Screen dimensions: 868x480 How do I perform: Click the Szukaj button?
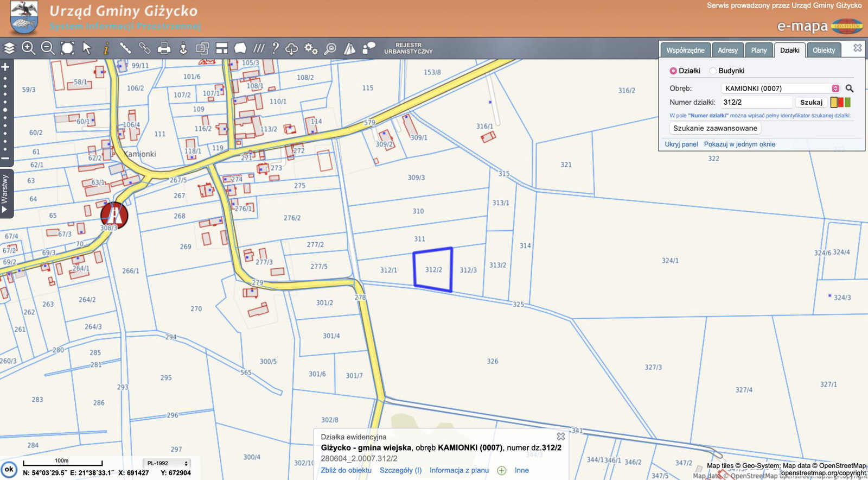(811, 102)
